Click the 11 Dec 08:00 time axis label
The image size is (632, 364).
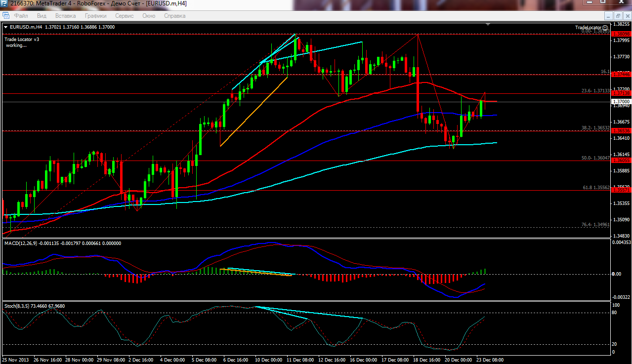point(300,360)
